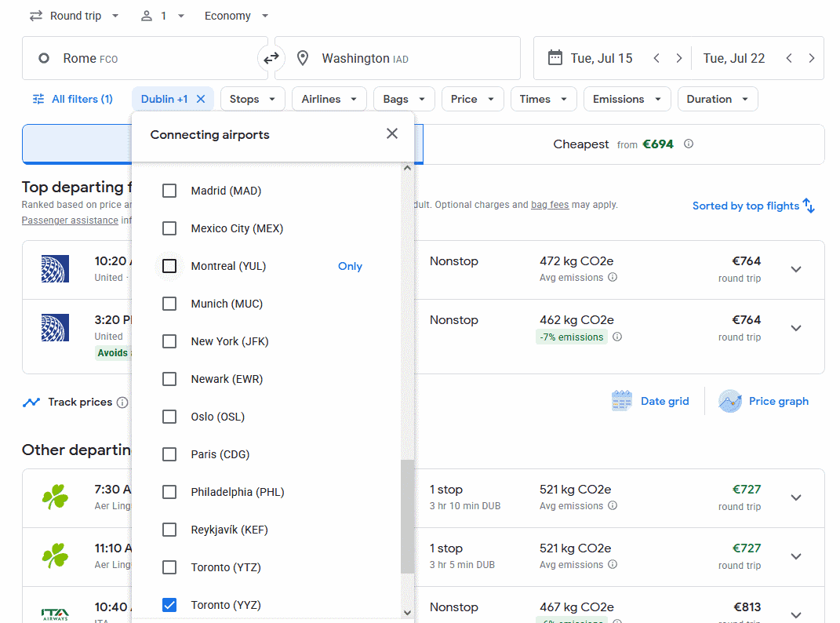Expand the €727 7:30 Aer Lingus flight details
Image resolution: width=840 pixels, height=623 pixels.
796,497
